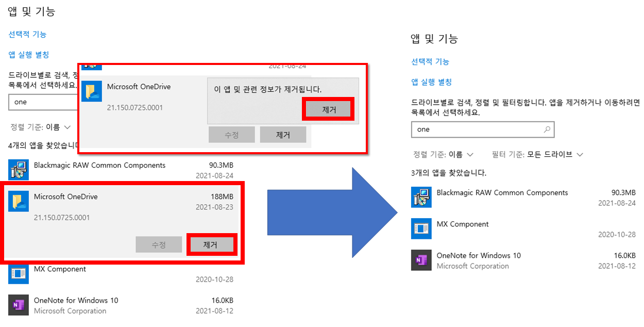Click '앱 및 기능' heading in the right panel
The width and height of the screenshot is (644, 327).
tap(434, 39)
